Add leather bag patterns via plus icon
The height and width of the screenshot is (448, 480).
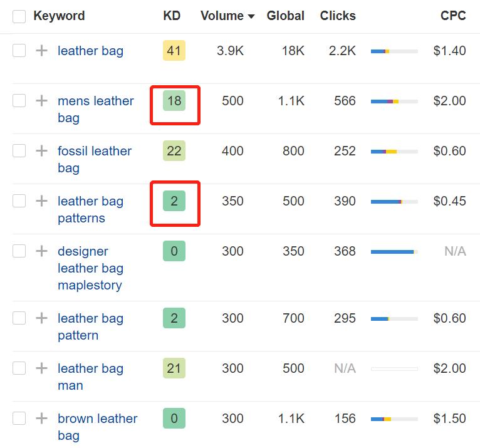41,201
